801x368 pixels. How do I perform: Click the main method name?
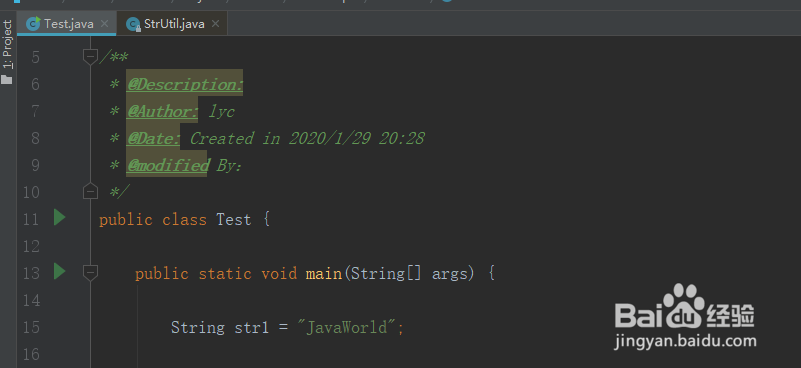[x=324, y=273]
